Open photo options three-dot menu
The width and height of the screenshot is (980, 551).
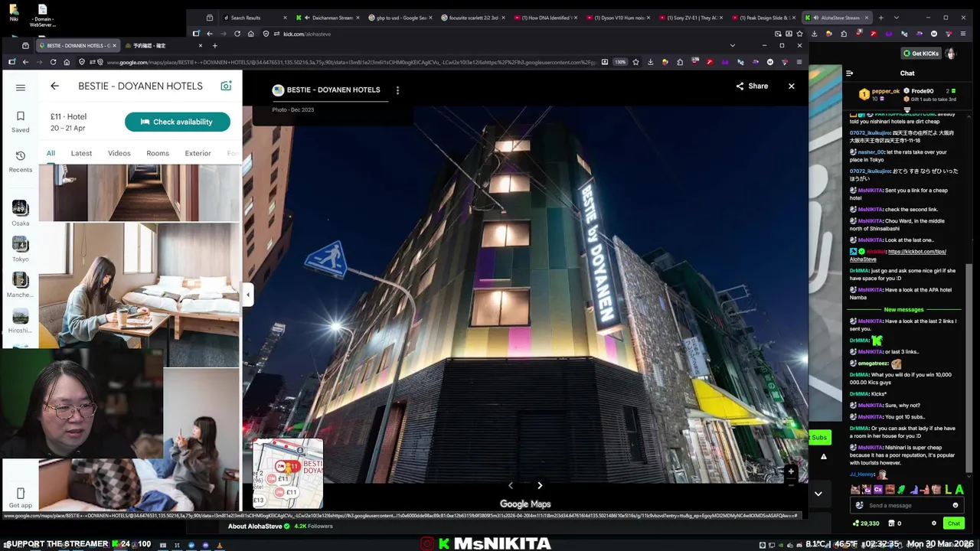[x=397, y=90]
